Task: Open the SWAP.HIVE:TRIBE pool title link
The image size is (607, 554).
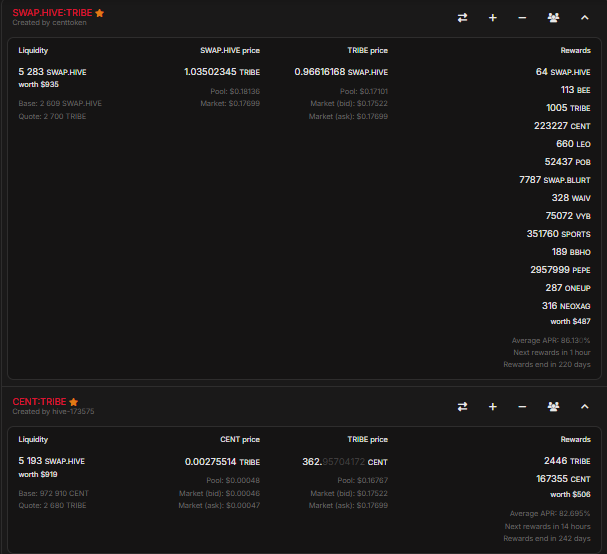Action: 52,13
